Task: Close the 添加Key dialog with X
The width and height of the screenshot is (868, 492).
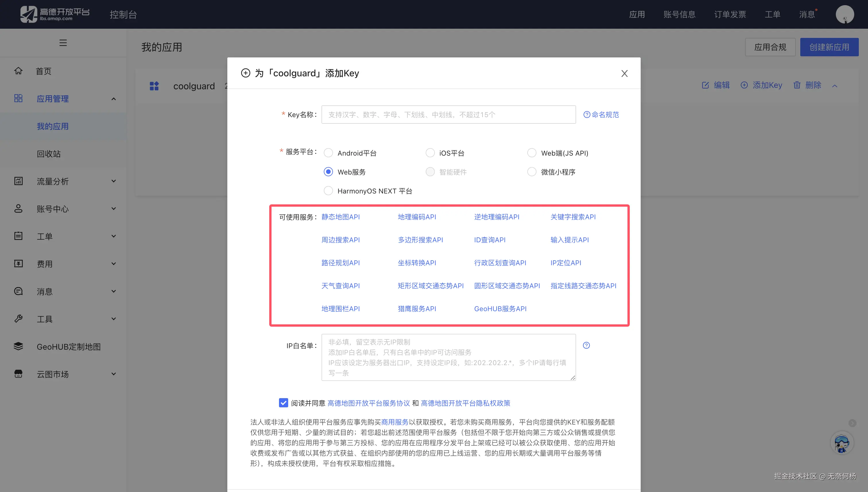Action: click(624, 73)
